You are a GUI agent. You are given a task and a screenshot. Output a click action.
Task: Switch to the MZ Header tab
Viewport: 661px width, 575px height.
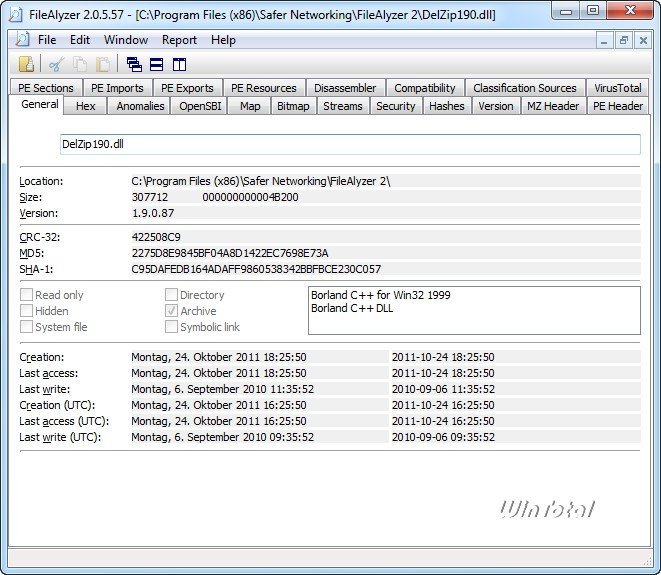pos(553,106)
